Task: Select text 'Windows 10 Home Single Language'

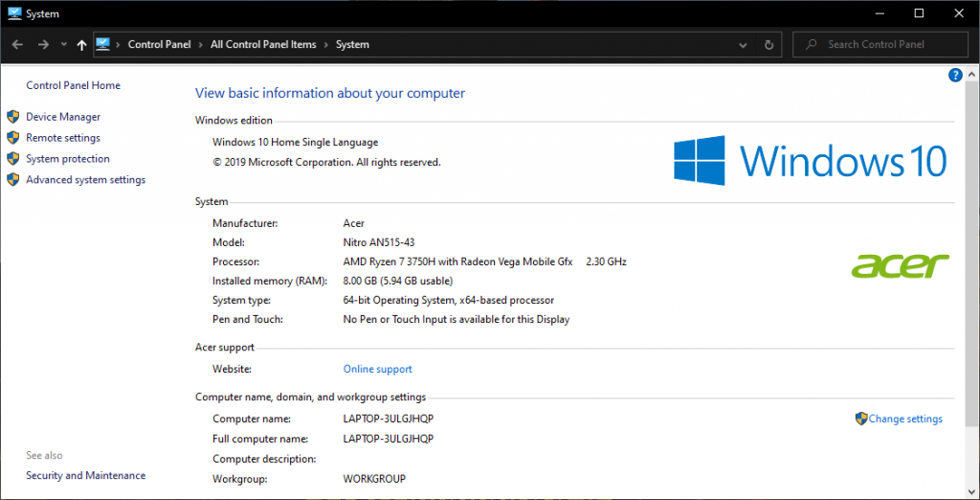Action: [x=295, y=142]
